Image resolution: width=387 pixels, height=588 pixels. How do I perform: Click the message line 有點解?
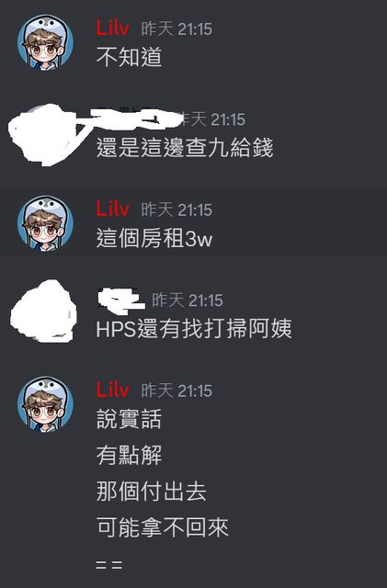(x=129, y=456)
